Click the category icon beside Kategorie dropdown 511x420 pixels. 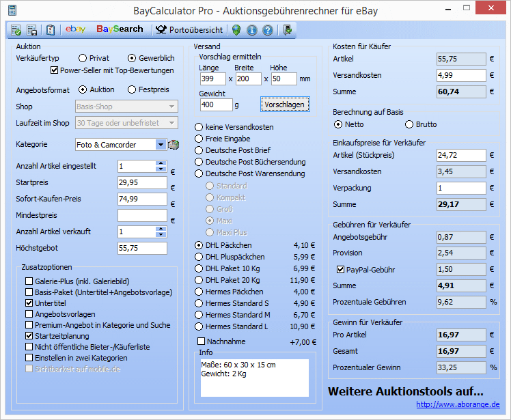tap(174, 145)
